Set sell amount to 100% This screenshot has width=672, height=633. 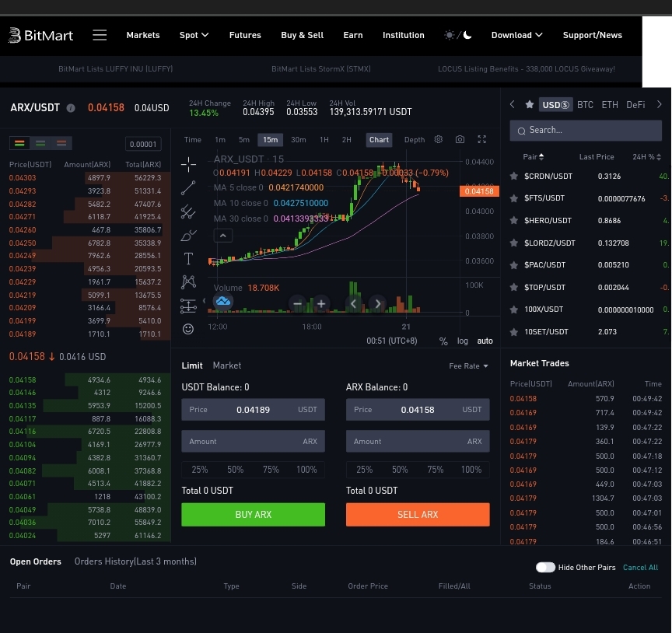(x=471, y=470)
